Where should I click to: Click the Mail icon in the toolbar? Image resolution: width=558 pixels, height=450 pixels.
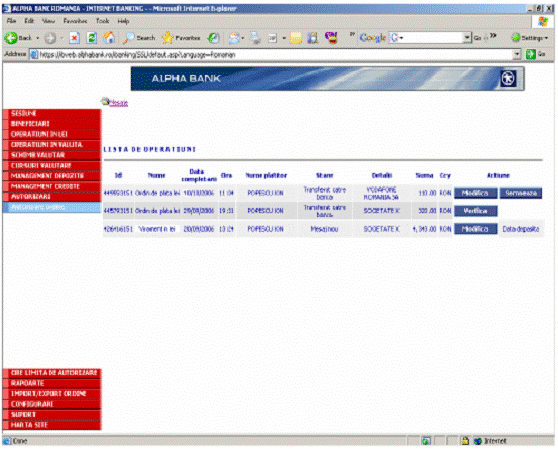[234, 38]
